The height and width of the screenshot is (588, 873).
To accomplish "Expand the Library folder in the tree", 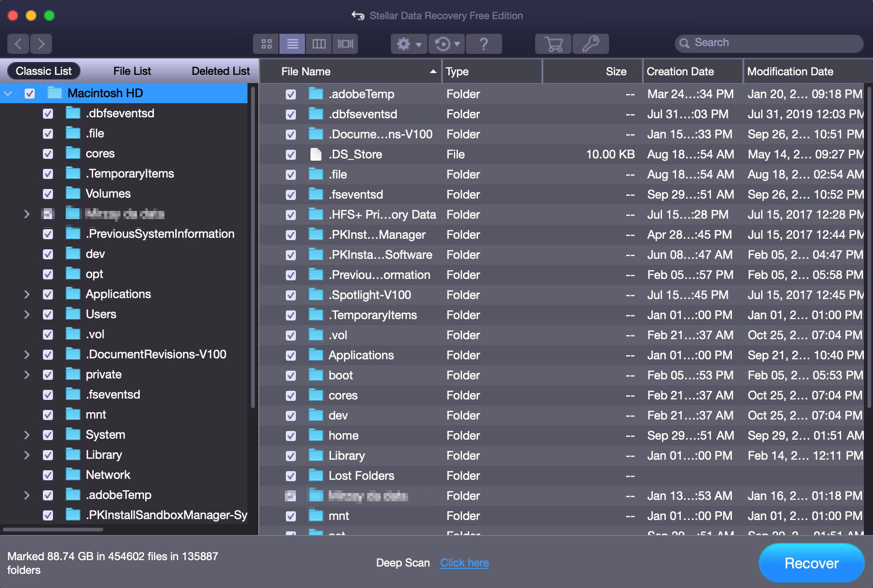I will point(26,455).
